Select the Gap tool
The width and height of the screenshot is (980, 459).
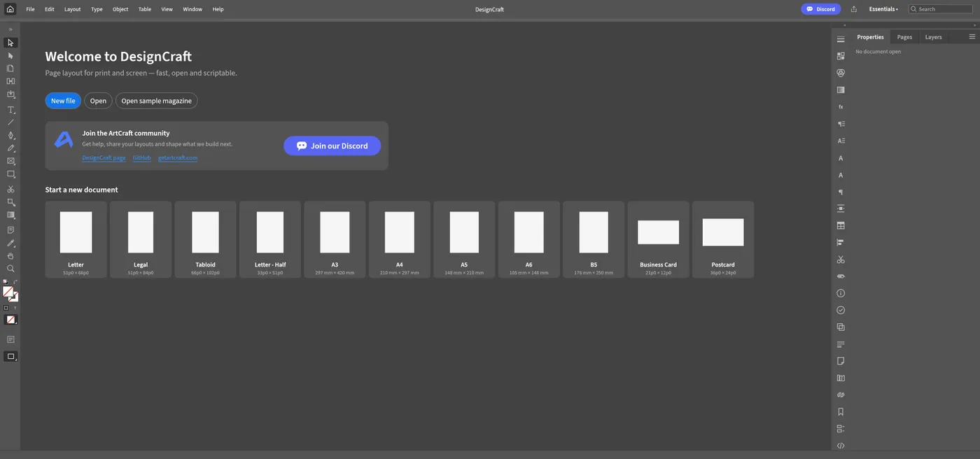tap(10, 81)
